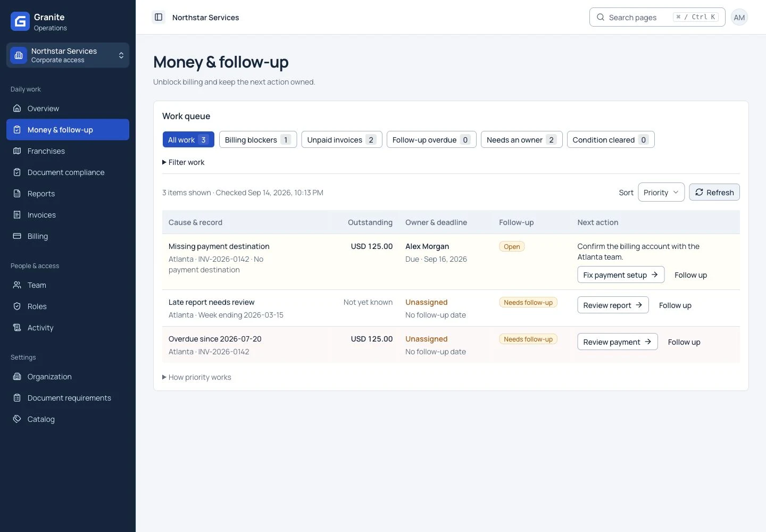
Task: Click the Organization building icon
Action: [x=17, y=377]
